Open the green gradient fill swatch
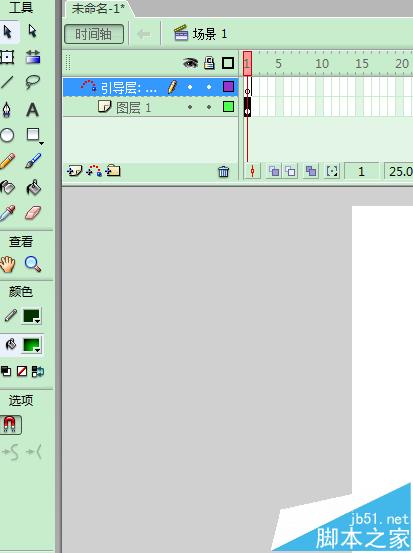This screenshot has width=413, height=553. [x=31, y=345]
